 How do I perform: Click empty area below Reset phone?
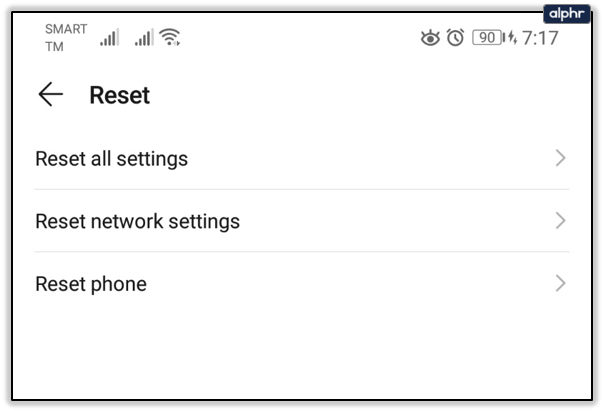(302, 356)
